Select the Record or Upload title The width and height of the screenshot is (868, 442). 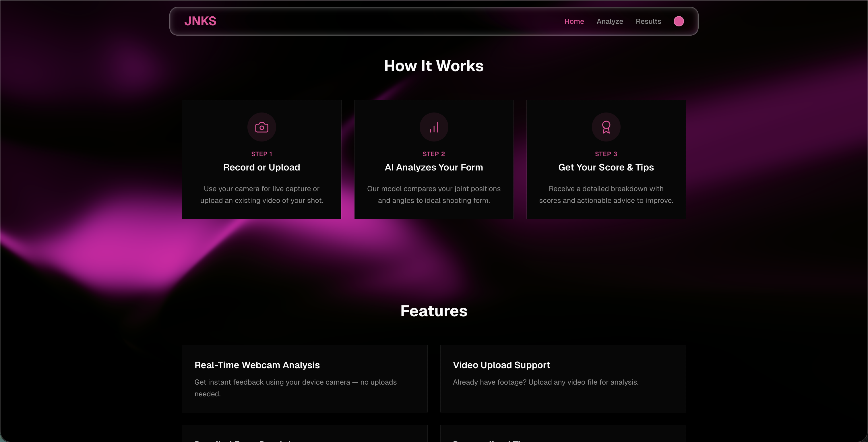pyautogui.click(x=261, y=167)
